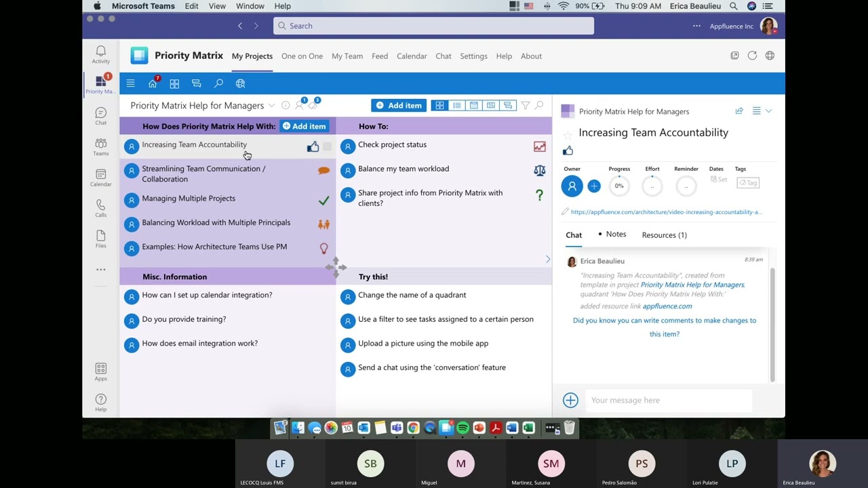
Task: Click the globe icon in blue toolbar
Action: click(x=240, y=83)
